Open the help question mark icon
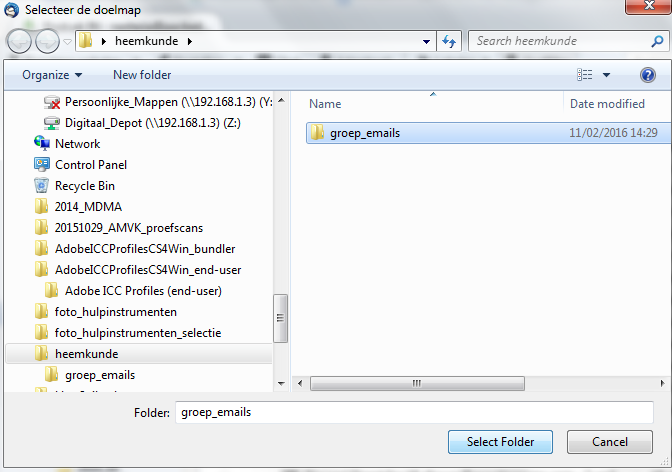The height and width of the screenshot is (472, 672). [x=647, y=75]
